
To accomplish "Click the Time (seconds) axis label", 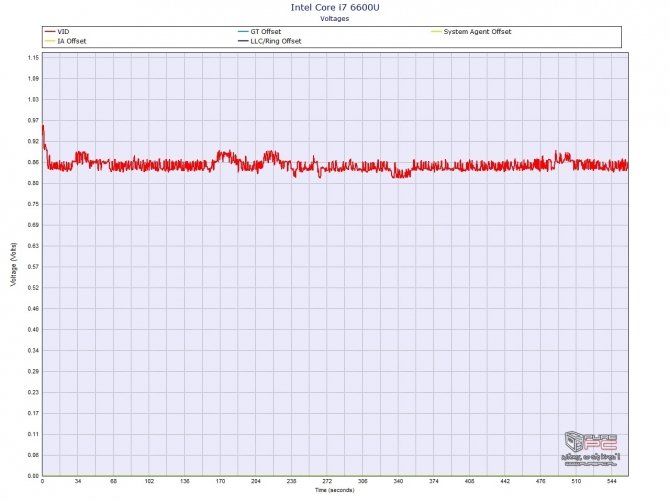I will click(x=335, y=490).
